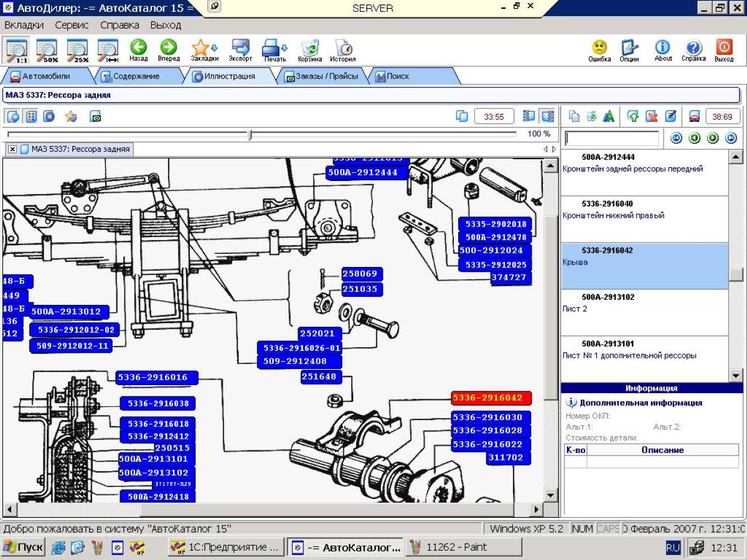747x560 pixels.
Task: Select part 500A-2913102 Лист 2 in list
Action: tap(644, 313)
